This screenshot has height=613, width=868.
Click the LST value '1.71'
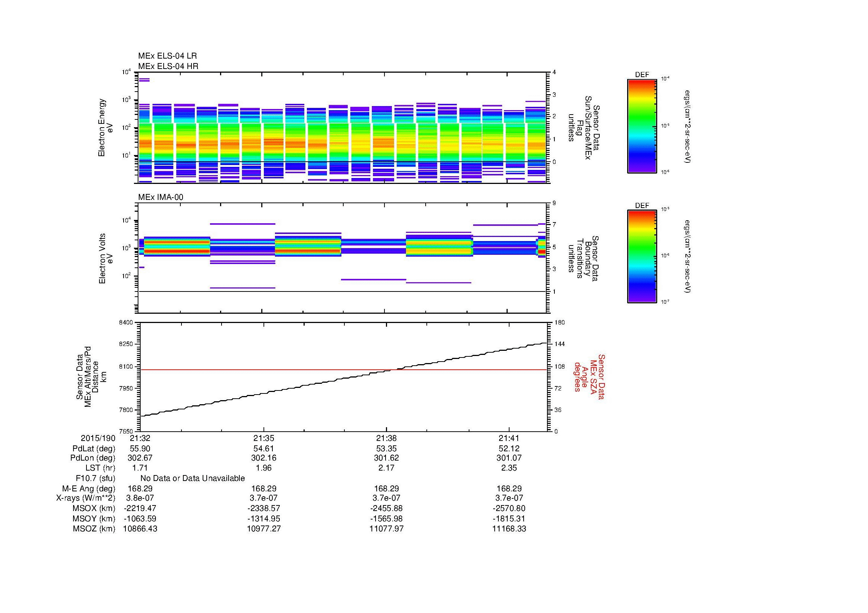point(140,468)
